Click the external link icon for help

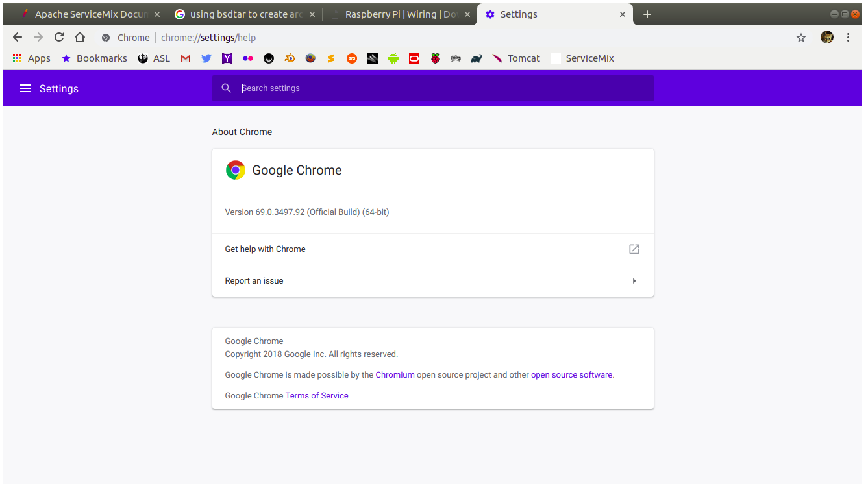coord(634,249)
